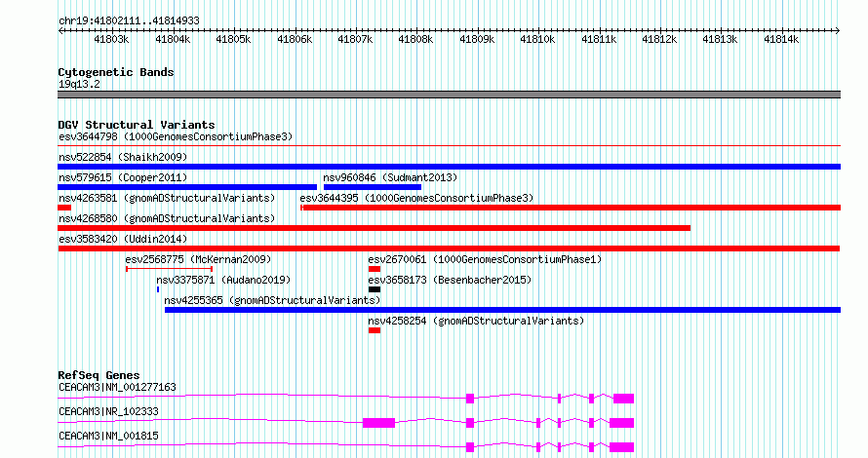Click the thin red esv3644798 variant line
868x458 pixels.
pos(449,146)
